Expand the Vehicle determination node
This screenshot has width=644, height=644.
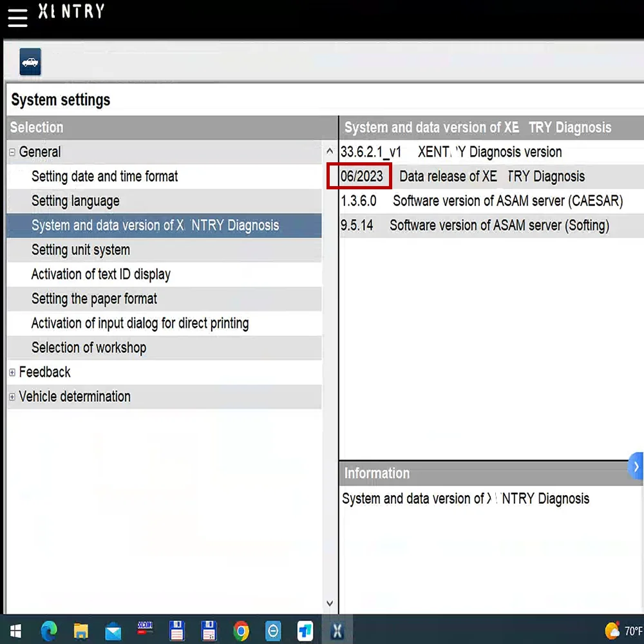(12, 397)
